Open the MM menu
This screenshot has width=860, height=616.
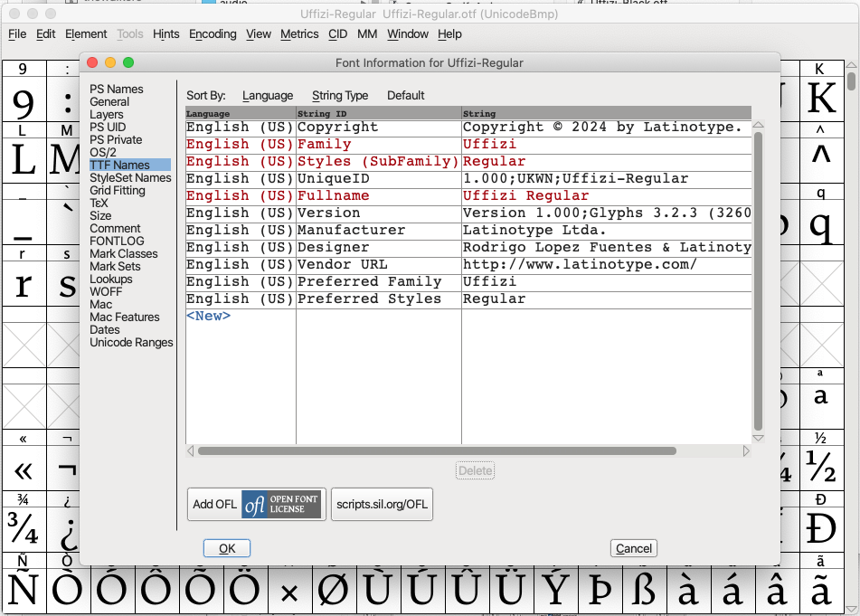(367, 34)
